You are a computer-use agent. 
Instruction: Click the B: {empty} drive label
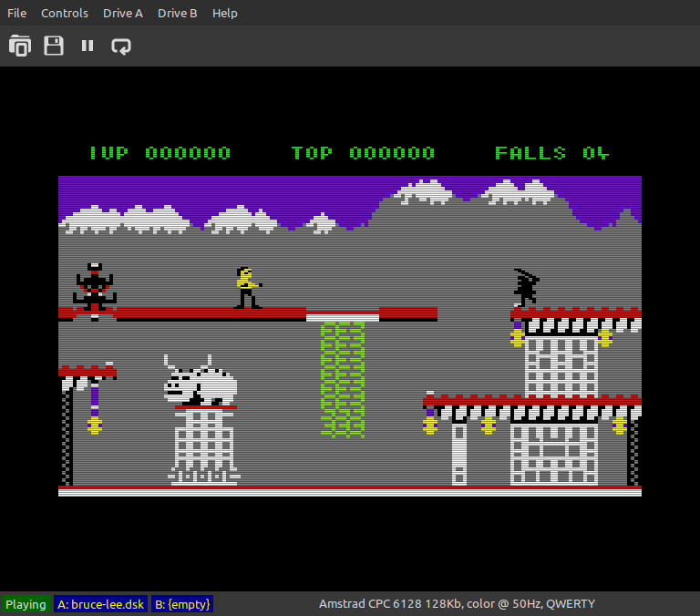[182, 604]
